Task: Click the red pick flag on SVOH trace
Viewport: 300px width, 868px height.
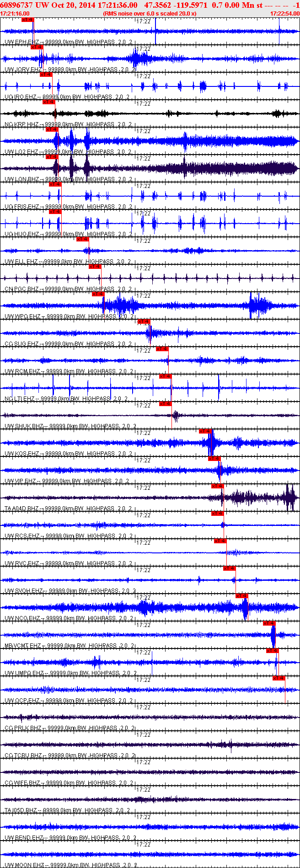Action: point(229,568)
